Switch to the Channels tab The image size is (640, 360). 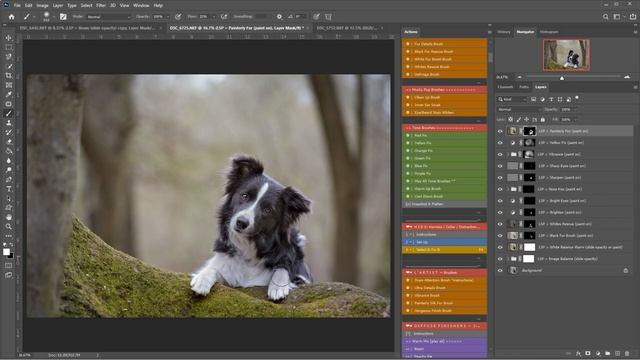[x=505, y=87]
